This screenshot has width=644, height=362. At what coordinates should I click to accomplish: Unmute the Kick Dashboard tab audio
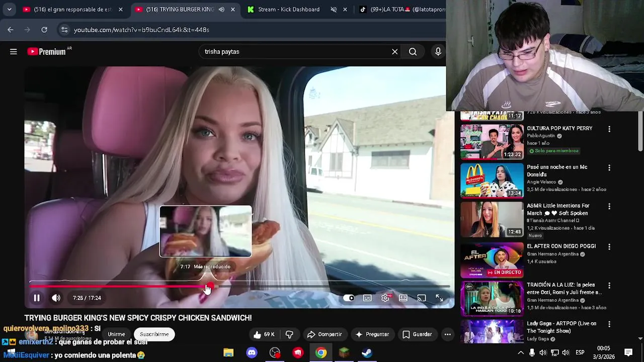(334, 9)
